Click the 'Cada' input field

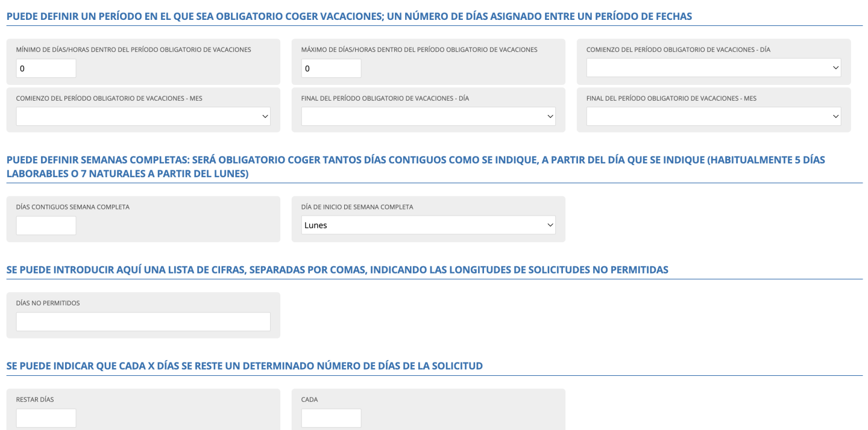click(331, 418)
